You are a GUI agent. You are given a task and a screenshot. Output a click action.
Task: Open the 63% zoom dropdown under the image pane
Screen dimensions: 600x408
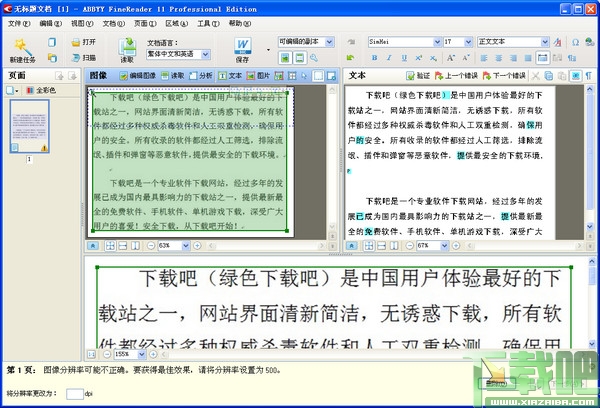(186, 246)
